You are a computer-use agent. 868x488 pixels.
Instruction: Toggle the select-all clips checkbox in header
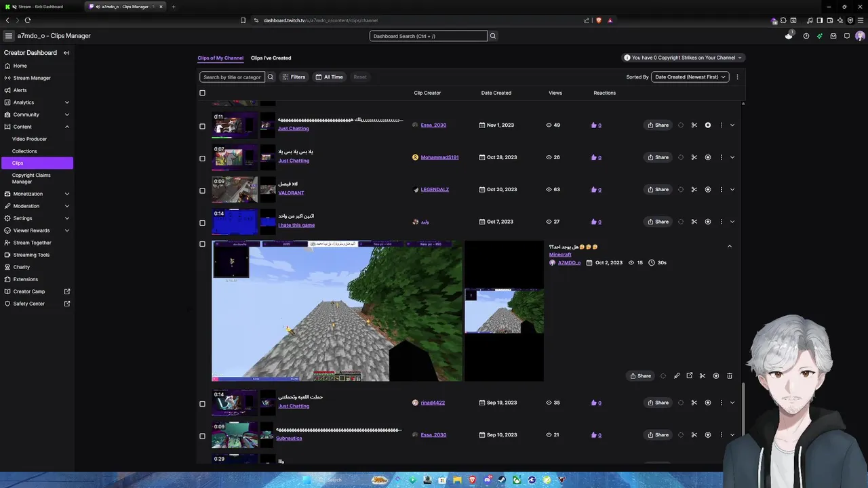tap(202, 93)
